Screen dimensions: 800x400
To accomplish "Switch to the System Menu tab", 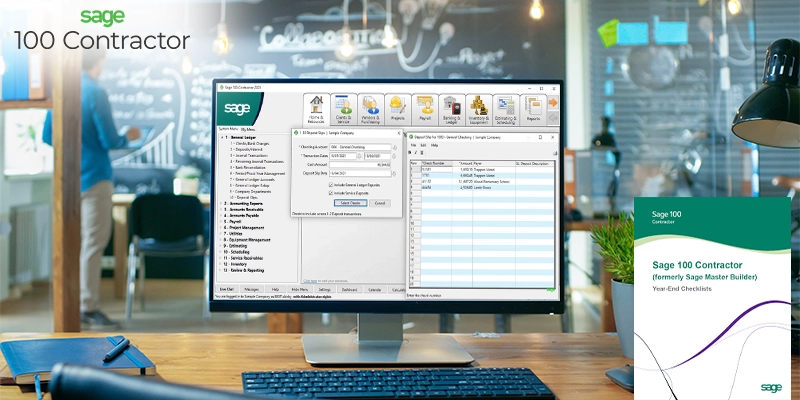I will coord(228,129).
